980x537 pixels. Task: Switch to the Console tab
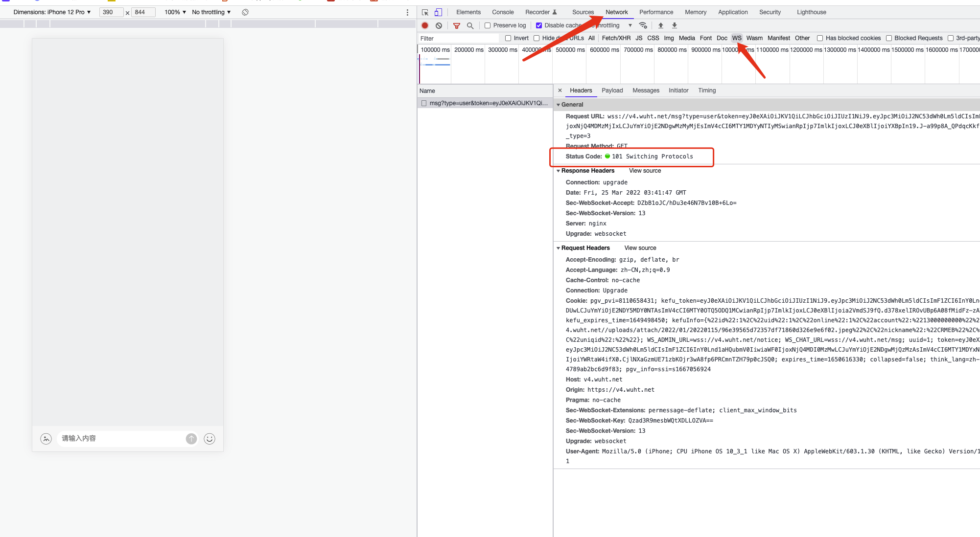503,12
